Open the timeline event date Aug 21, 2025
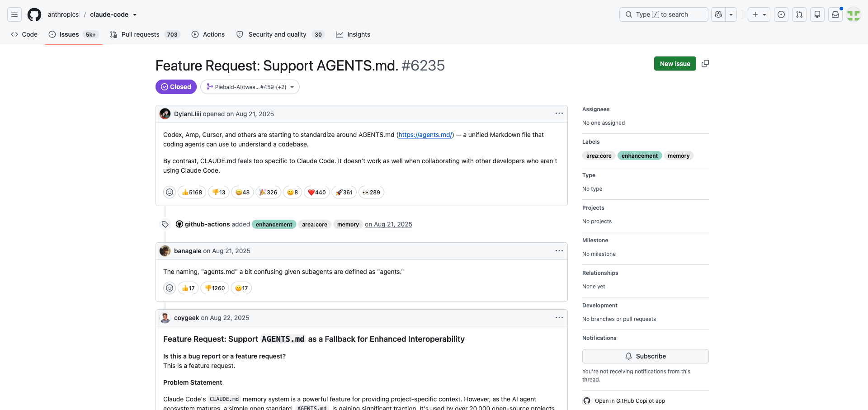This screenshot has height=410, width=868. (x=389, y=224)
